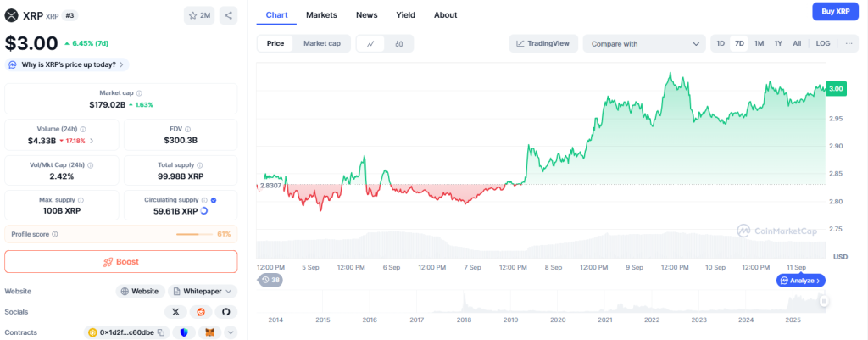868x340 pixels.
Task: Copy the contract address icon
Action: [160, 332]
